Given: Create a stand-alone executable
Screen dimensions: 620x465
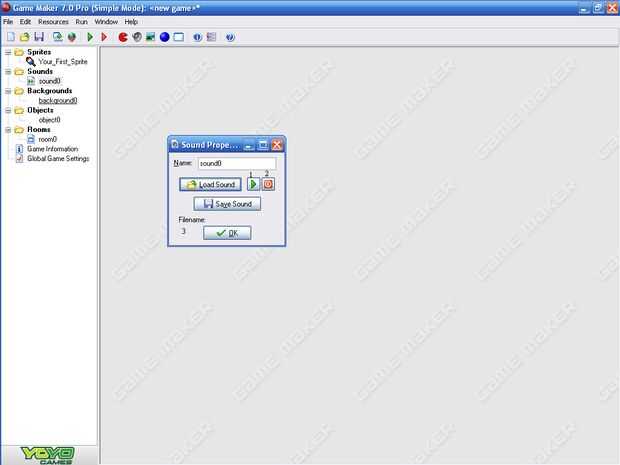Looking at the screenshot, I should point(58,37).
